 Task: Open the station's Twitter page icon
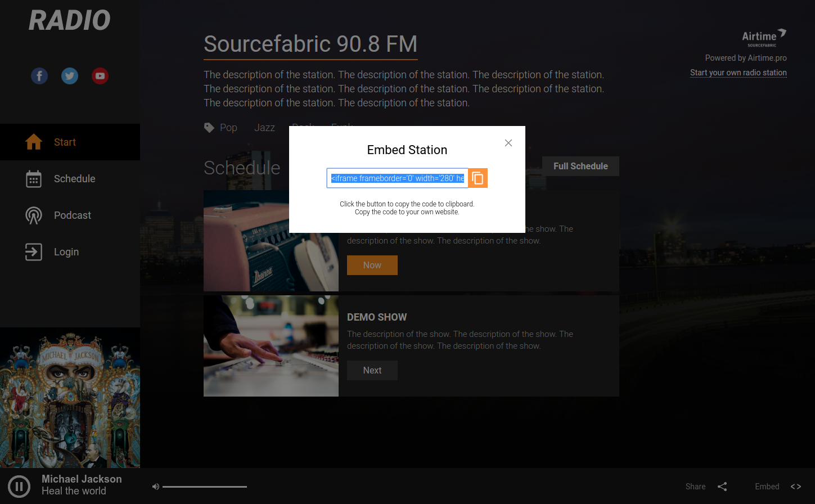(x=70, y=76)
